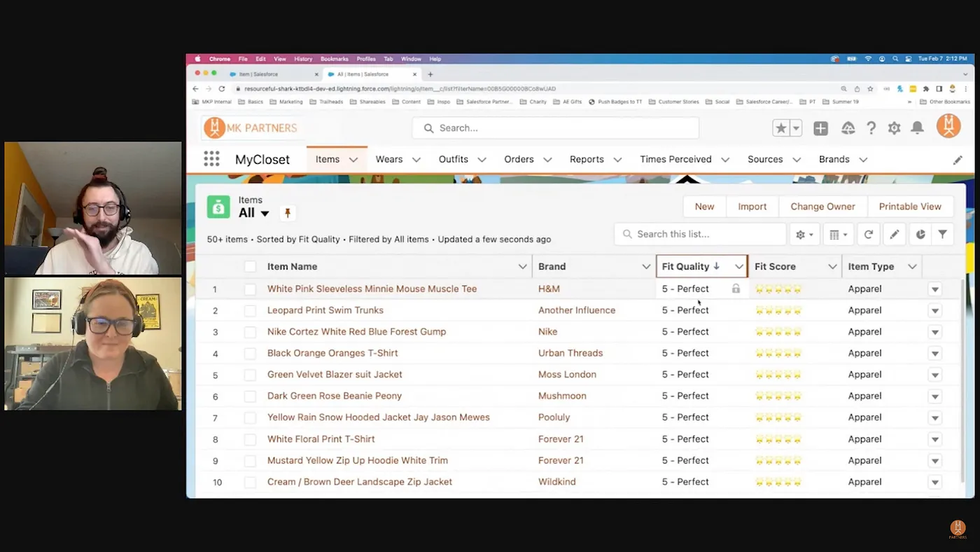980x552 pixels.
Task: Open the Nike brand link
Action: (547, 332)
